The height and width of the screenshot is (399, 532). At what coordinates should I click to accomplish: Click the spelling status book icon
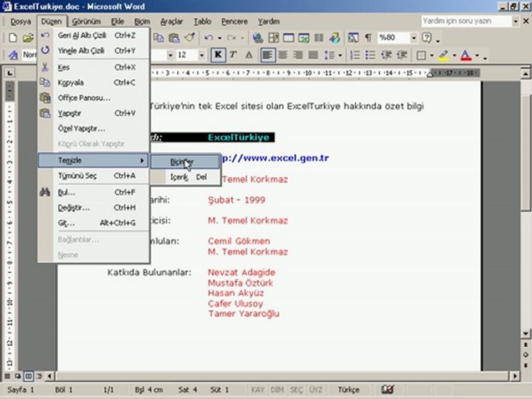coord(387,390)
